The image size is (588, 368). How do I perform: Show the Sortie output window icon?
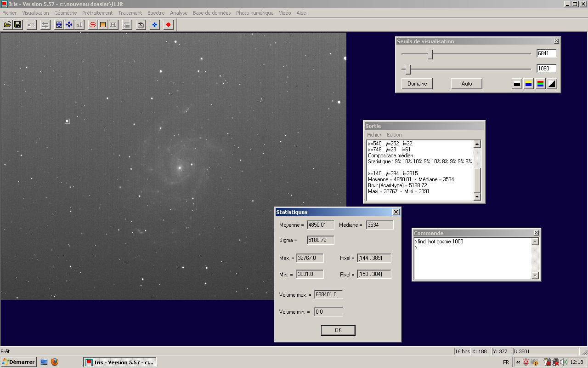103,24
